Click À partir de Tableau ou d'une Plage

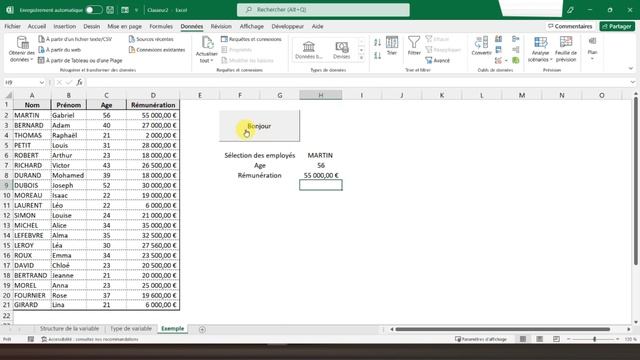[x=80, y=60]
